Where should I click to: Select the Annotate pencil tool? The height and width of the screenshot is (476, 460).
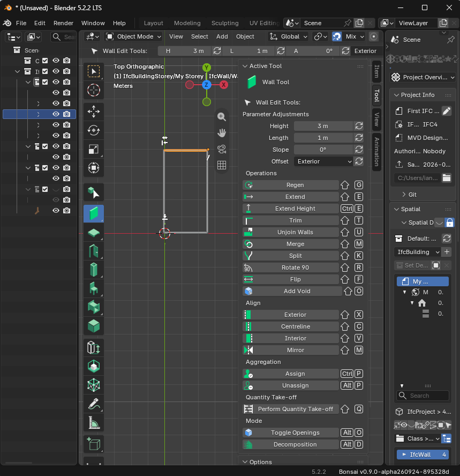(x=94, y=404)
